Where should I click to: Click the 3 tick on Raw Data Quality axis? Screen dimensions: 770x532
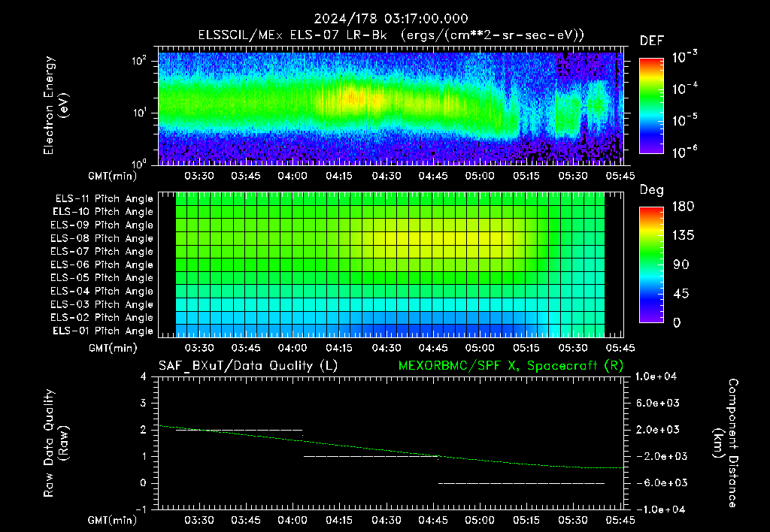tap(144, 403)
